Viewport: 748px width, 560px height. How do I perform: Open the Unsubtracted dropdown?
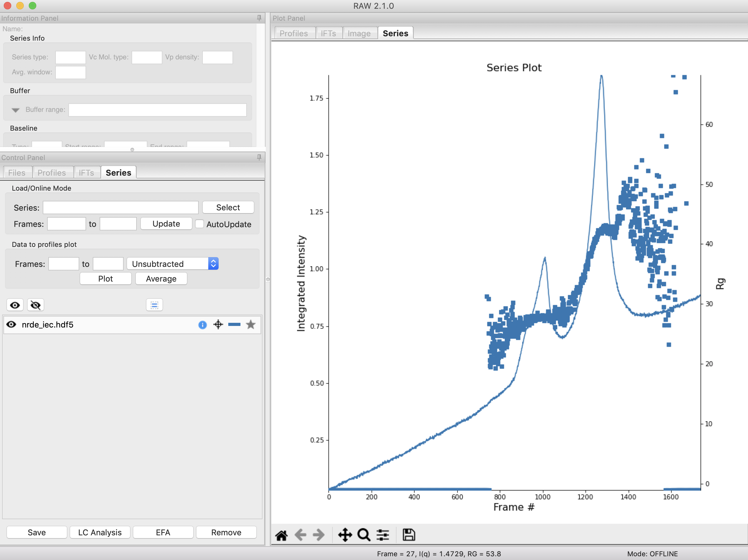(173, 264)
